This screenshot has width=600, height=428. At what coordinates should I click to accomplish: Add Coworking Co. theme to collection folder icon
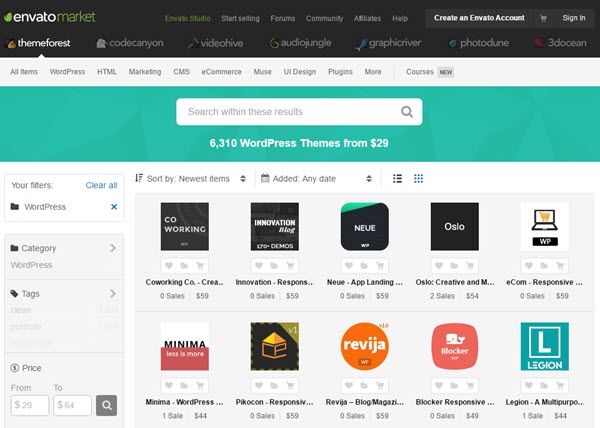[184, 265]
